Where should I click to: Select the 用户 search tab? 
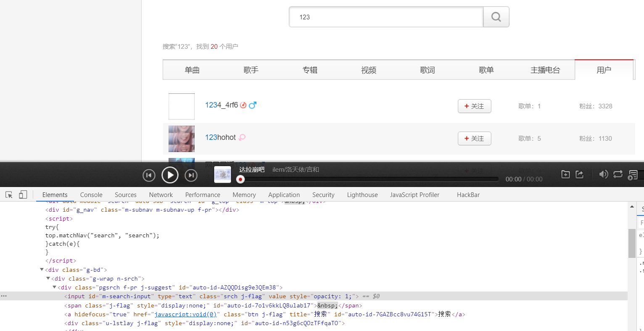[x=604, y=70]
